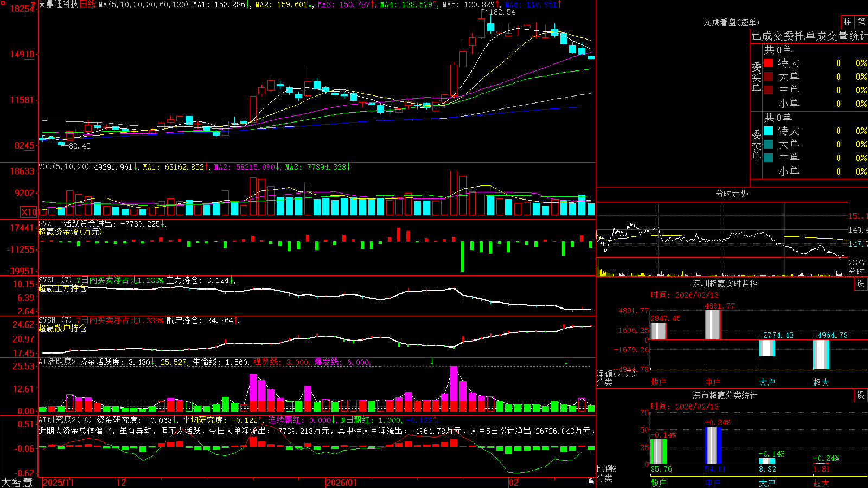
Task: Click the 资金研究度: -0.063 value
Action: 136,420
